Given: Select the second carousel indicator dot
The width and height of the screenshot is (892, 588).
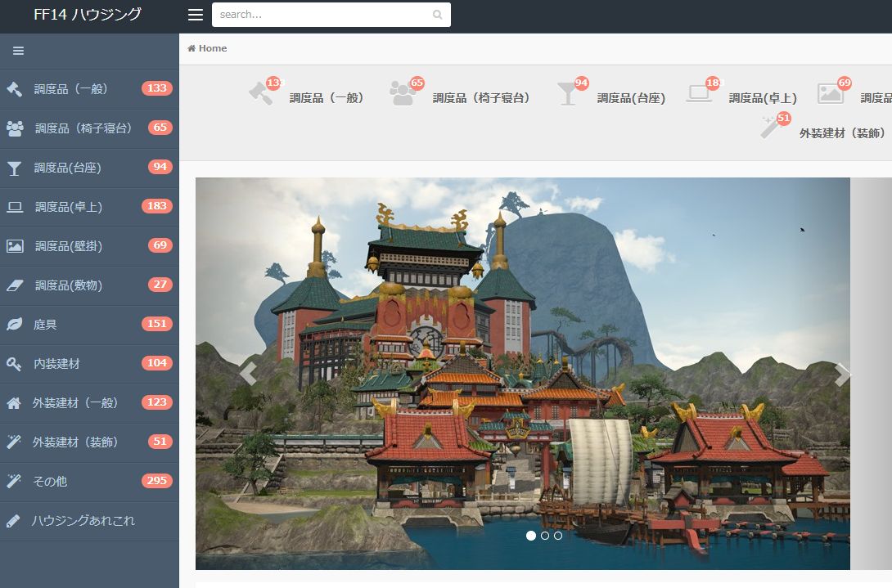Looking at the screenshot, I should [545, 536].
